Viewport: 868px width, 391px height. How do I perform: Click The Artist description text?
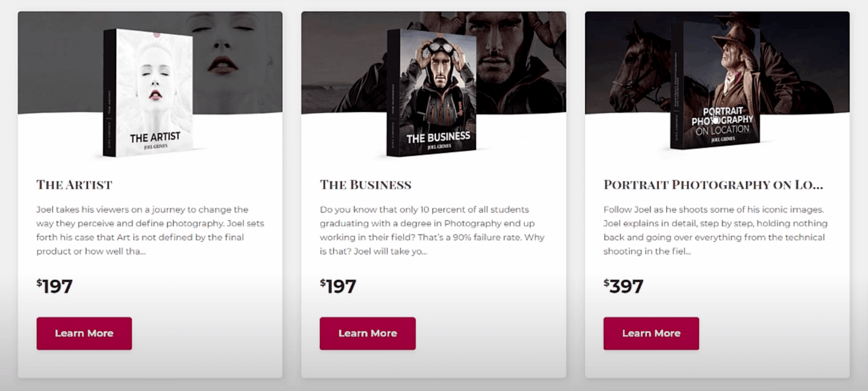point(150,230)
